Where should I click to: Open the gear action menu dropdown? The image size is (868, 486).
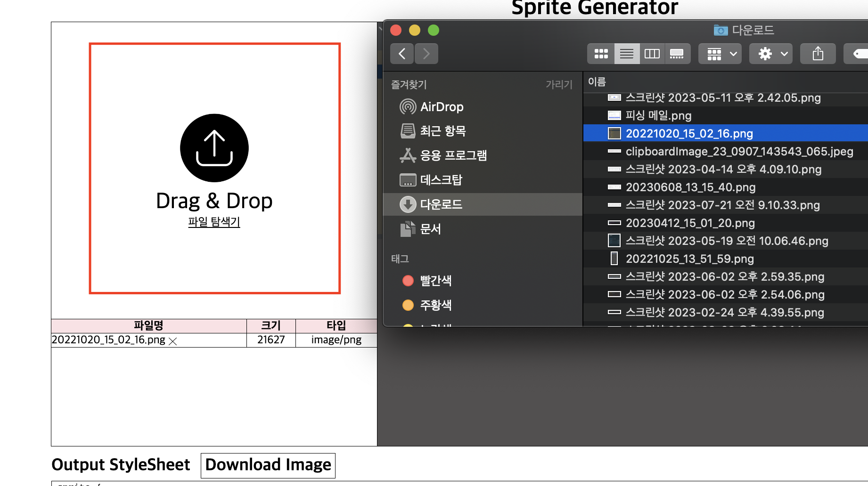pos(770,53)
